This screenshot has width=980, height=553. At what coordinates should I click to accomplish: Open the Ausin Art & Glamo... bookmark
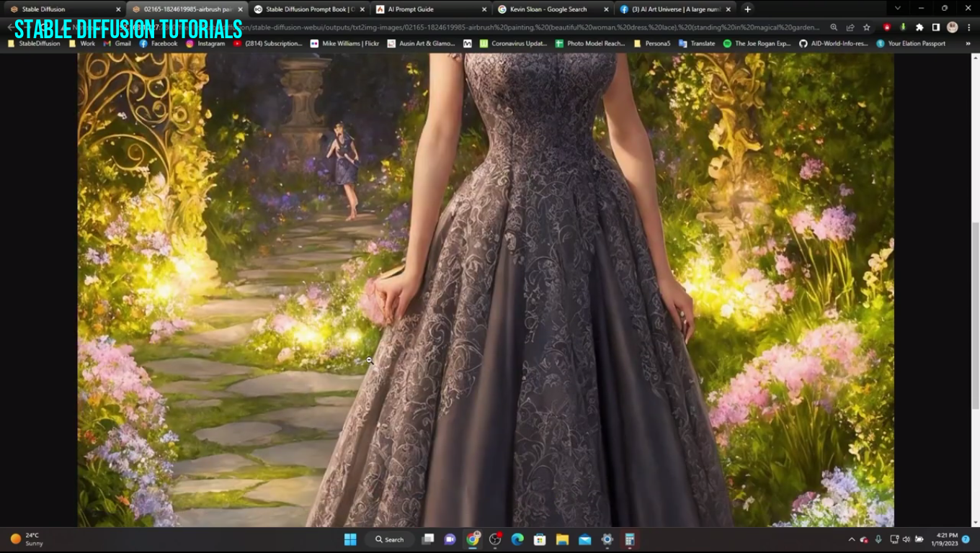422,43
